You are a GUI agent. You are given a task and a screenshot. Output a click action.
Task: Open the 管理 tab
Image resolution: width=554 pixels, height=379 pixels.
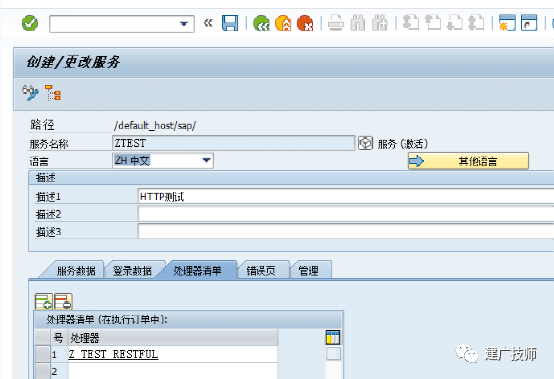pyautogui.click(x=308, y=271)
